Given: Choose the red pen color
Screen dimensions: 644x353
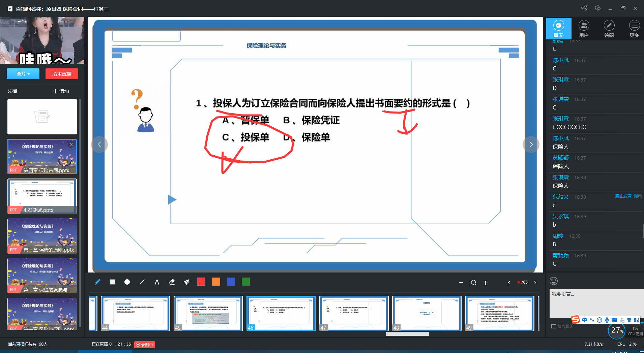Looking at the screenshot, I should 201,282.
